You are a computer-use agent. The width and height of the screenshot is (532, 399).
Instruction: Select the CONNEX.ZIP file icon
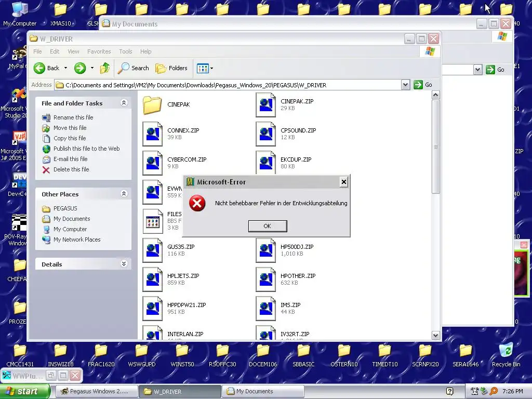pos(152,134)
